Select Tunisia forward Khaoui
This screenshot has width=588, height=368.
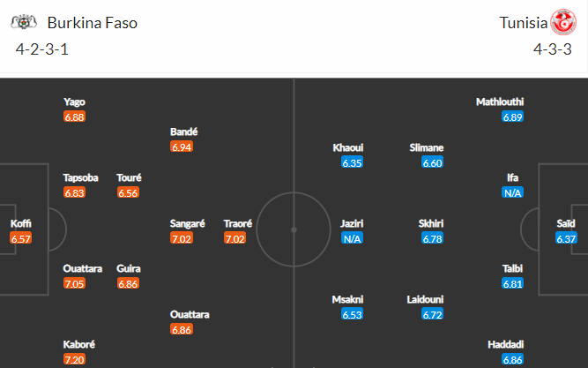[348, 147]
